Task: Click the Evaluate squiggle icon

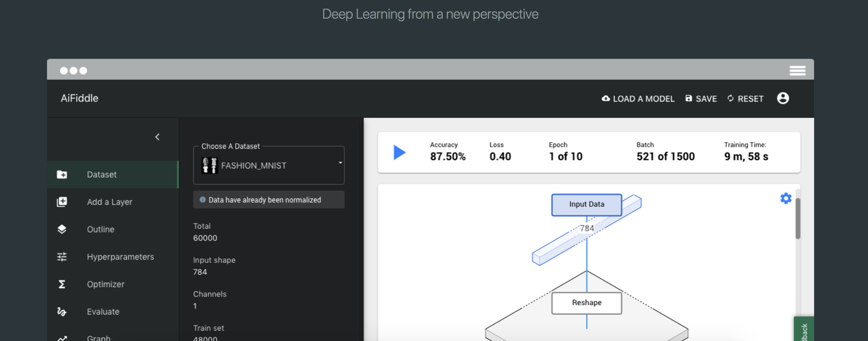Action: (62, 312)
